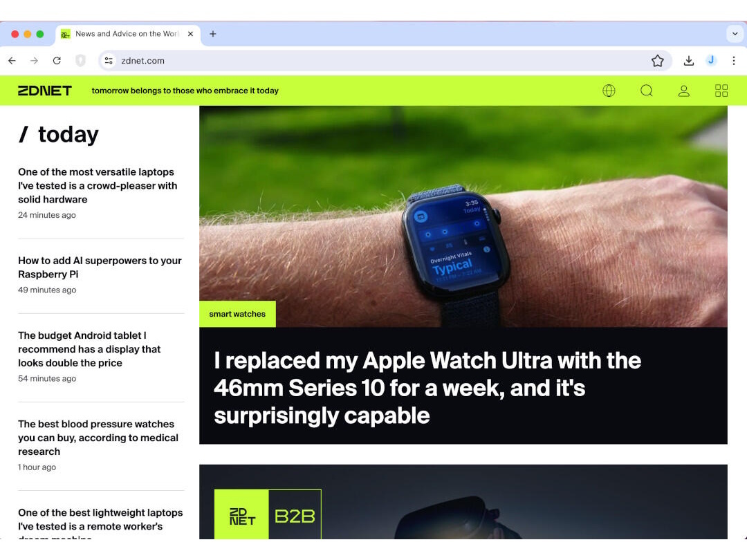Click the ZDNET logo
The height and width of the screenshot is (560, 747).
45,91
